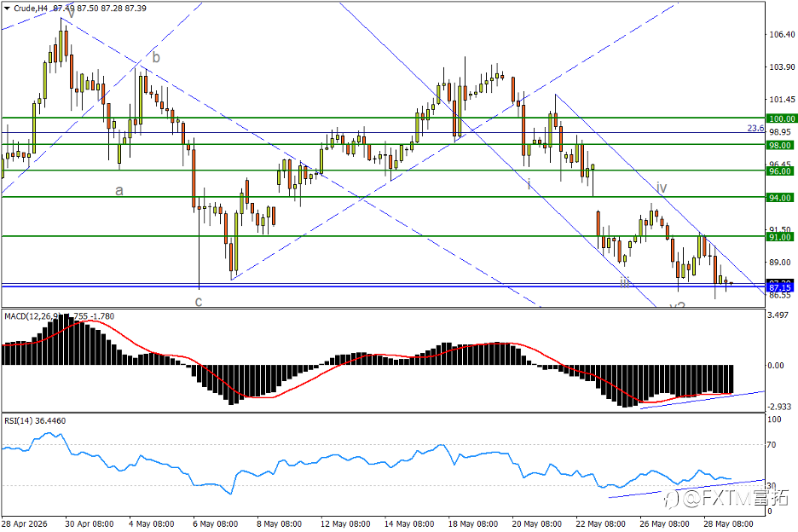Click the 4 May 08:00 time label

click(152, 523)
